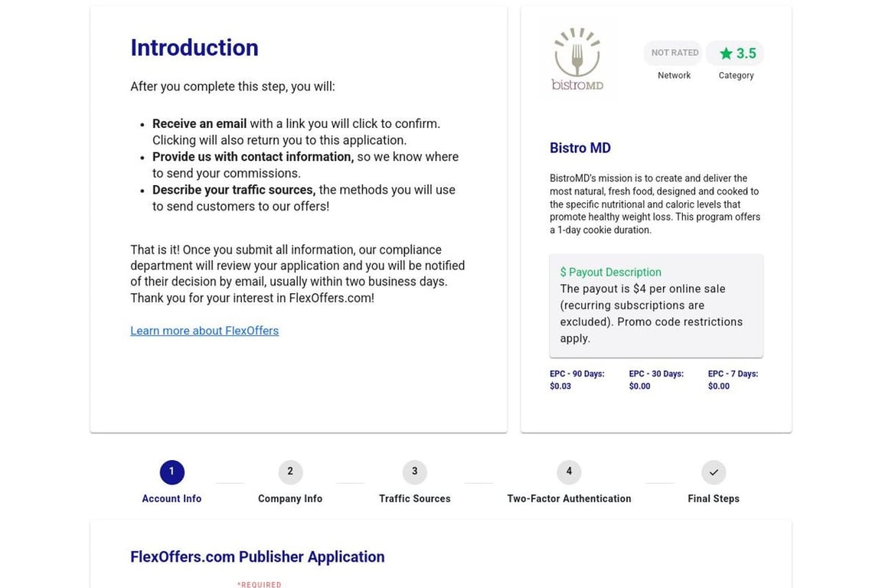This screenshot has height=588, width=882.
Task: Click the NOT RATED network badge
Action: tap(674, 53)
